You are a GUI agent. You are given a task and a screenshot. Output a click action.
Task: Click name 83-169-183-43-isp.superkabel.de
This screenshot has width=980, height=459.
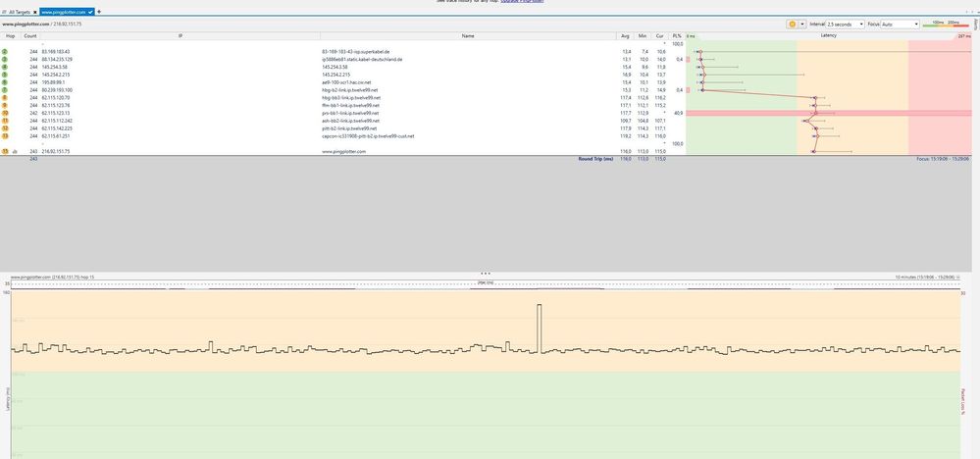(356, 51)
